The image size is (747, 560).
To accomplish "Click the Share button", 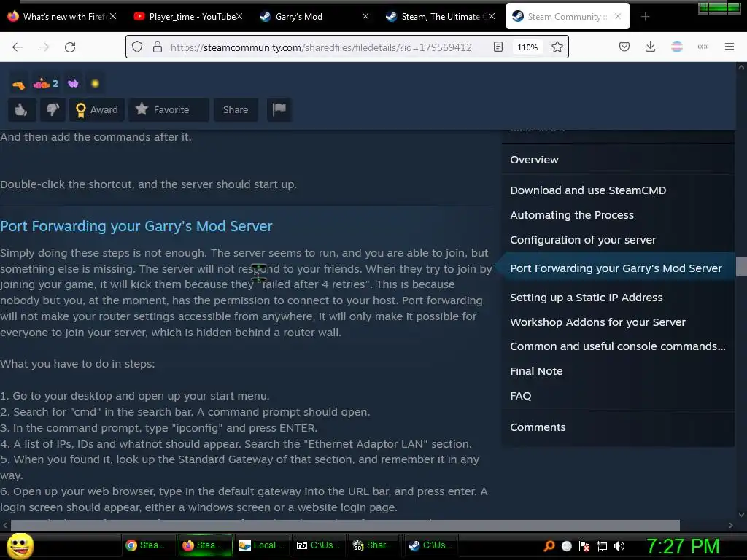I will (x=236, y=109).
